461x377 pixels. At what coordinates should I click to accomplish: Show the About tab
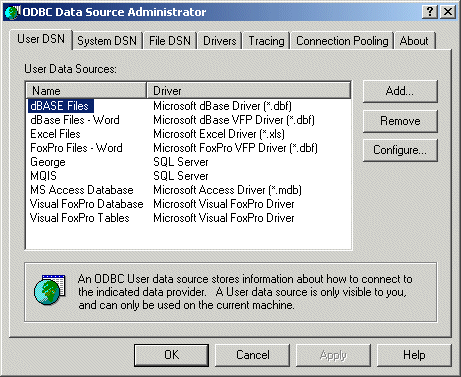(x=414, y=41)
